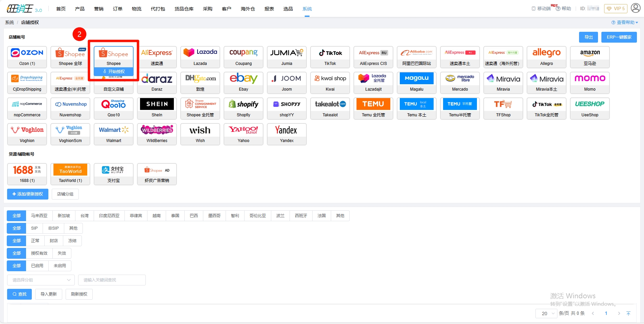Expand the page size dropdown
Image resolution: width=644 pixels, height=324 pixels.
pos(546,314)
